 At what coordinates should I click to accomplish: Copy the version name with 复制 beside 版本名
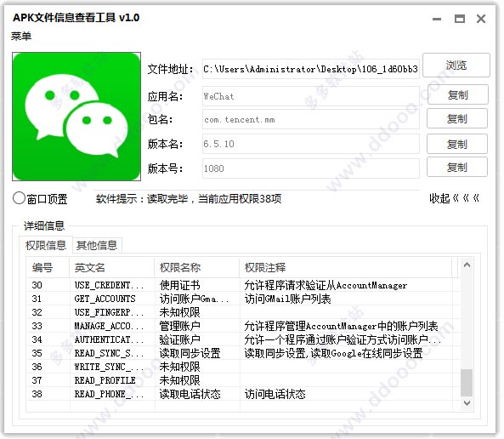coord(456,144)
